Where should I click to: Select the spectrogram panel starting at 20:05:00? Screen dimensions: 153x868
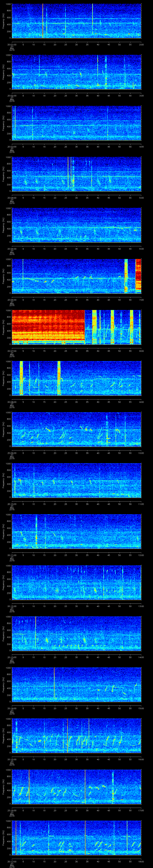point(77,225)
